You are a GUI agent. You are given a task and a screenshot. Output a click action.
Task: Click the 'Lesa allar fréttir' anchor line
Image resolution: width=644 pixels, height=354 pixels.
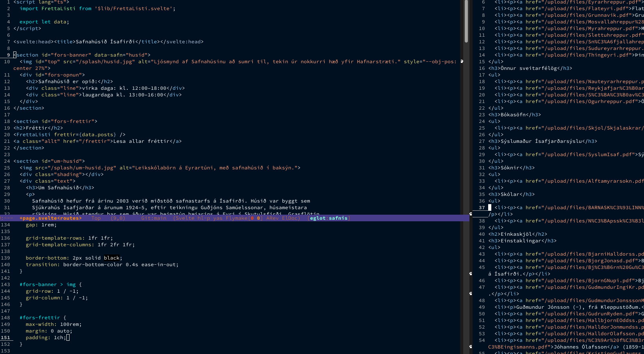click(97, 141)
